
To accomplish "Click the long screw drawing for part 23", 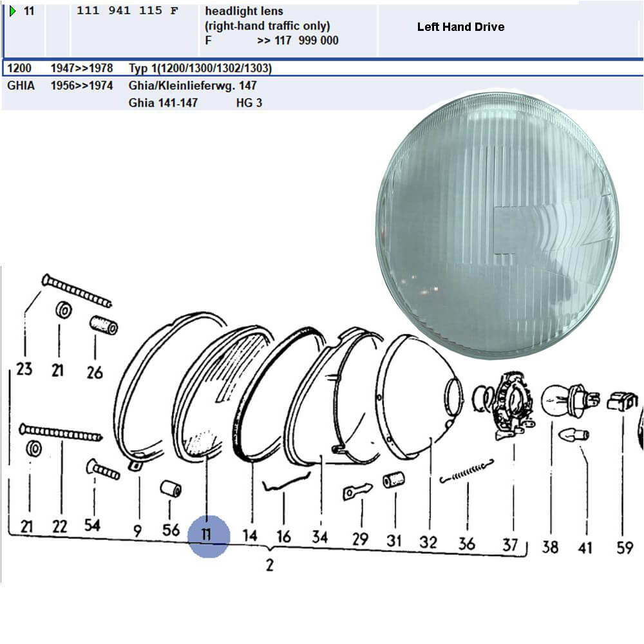I will pyautogui.click(x=77, y=291).
